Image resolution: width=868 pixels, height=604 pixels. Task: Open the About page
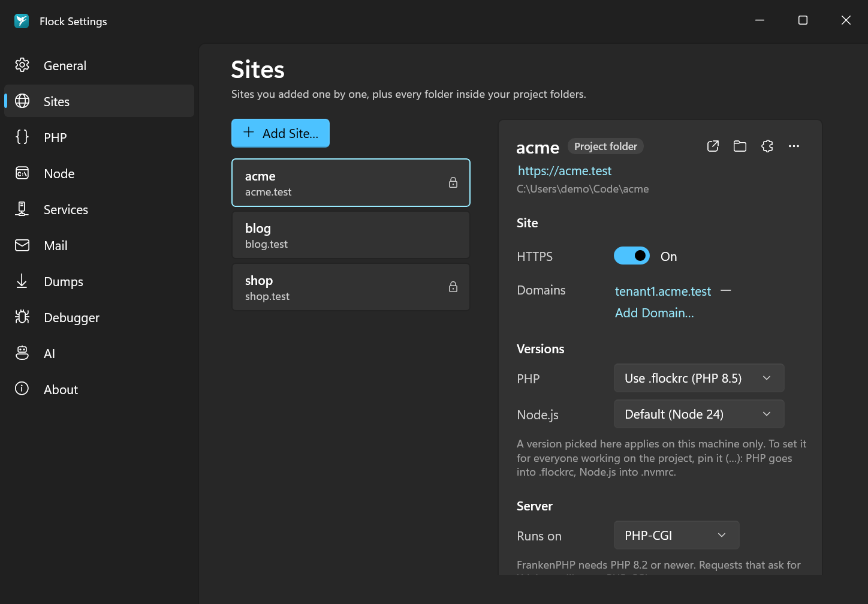pyautogui.click(x=99, y=389)
